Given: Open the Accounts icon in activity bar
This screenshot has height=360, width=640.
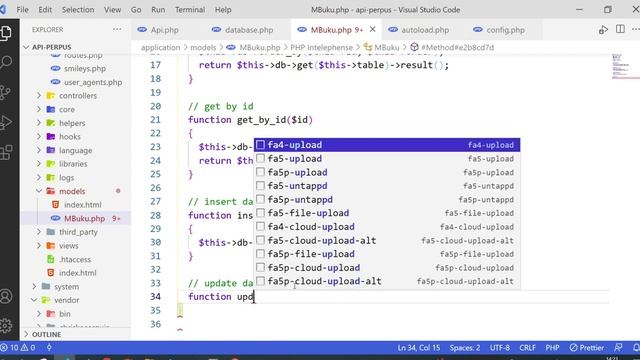Looking at the screenshot, I should pos(6,296).
